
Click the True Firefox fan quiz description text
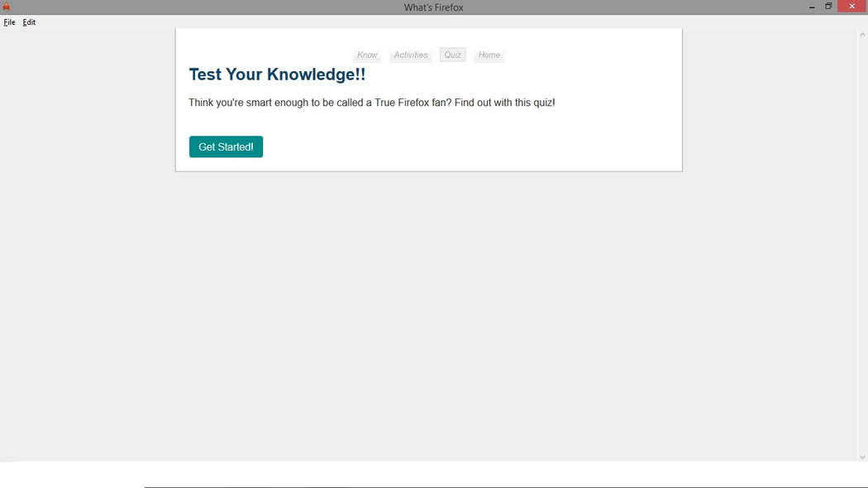tap(371, 103)
